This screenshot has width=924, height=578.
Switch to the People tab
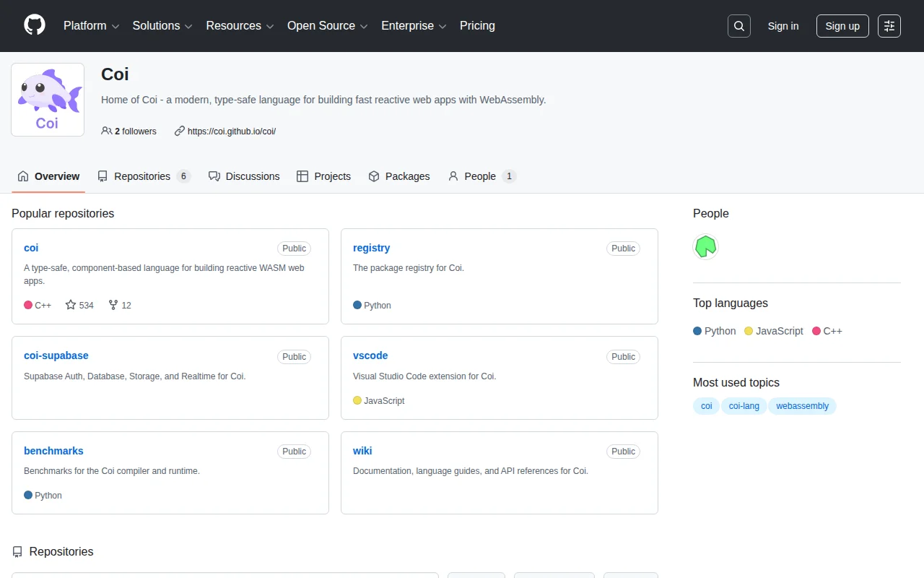tap(482, 176)
